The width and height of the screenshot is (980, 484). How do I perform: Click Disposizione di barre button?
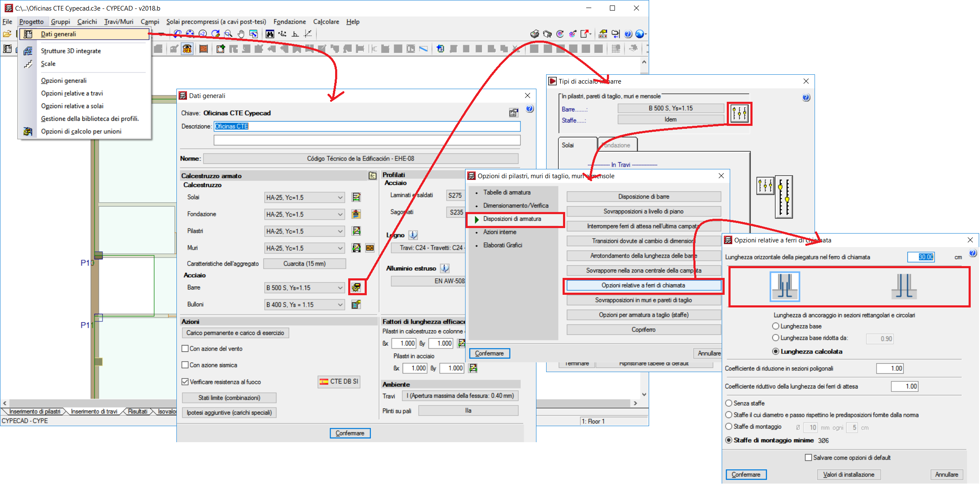click(643, 197)
